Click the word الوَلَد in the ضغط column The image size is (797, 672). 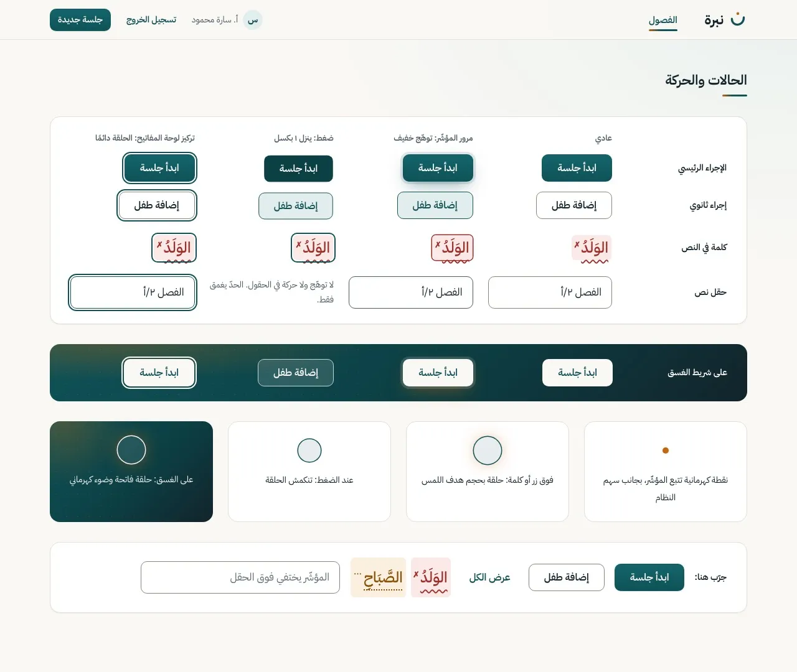pyautogui.click(x=313, y=248)
